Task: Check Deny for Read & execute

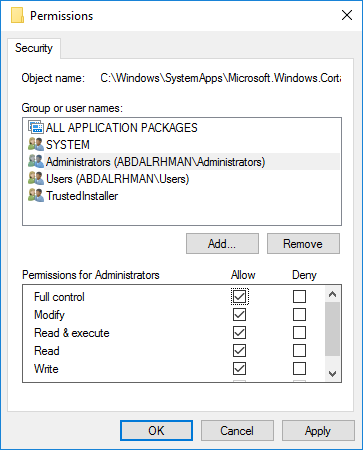Action: click(x=299, y=332)
